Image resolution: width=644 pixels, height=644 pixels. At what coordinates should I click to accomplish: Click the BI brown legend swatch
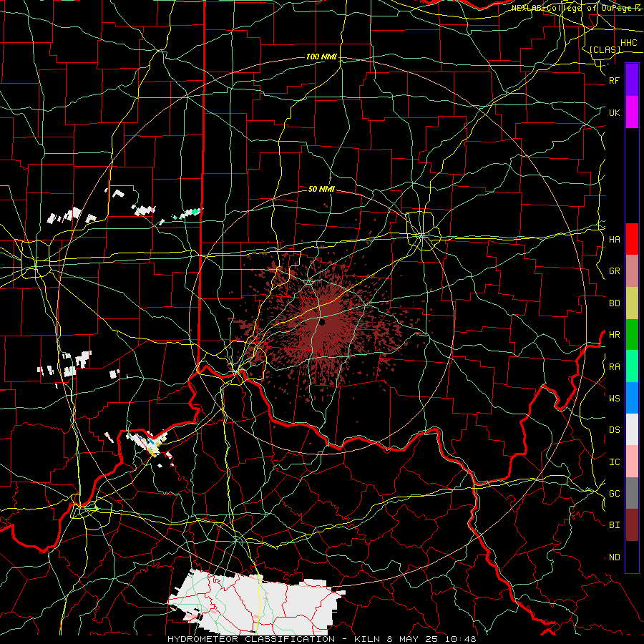click(632, 525)
